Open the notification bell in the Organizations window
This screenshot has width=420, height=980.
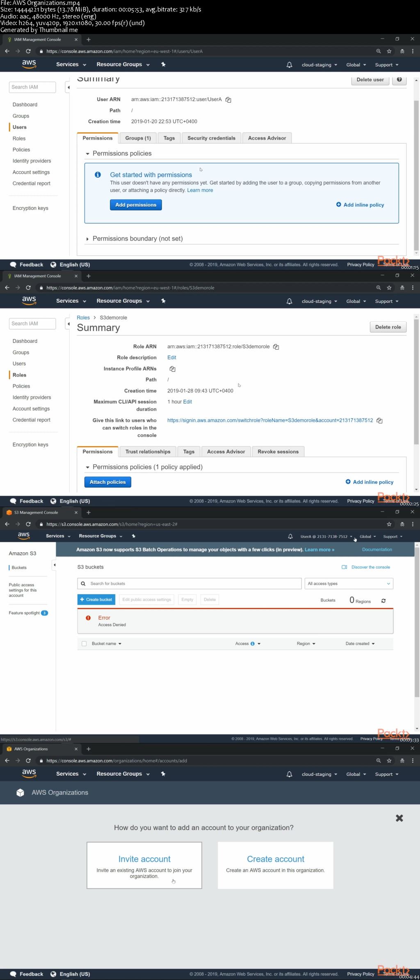point(289,774)
